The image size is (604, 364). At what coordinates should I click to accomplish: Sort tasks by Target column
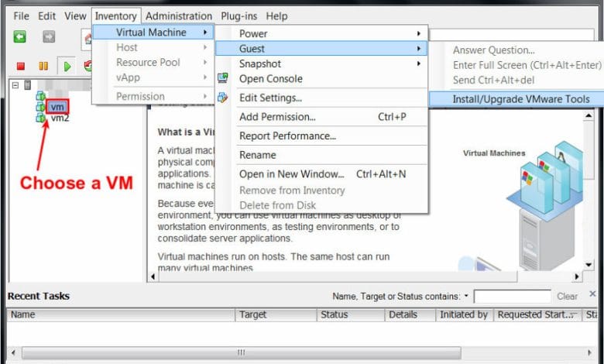click(276, 314)
